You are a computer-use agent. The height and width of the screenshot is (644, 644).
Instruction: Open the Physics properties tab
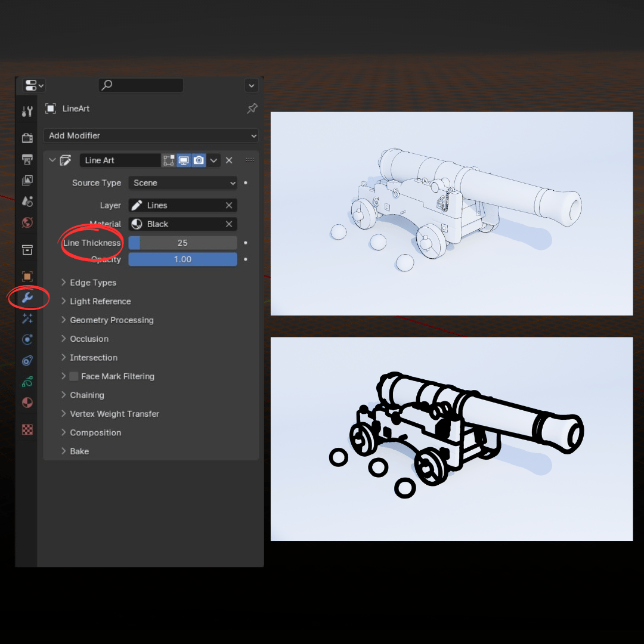pyautogui.click(x=27, y=340)
